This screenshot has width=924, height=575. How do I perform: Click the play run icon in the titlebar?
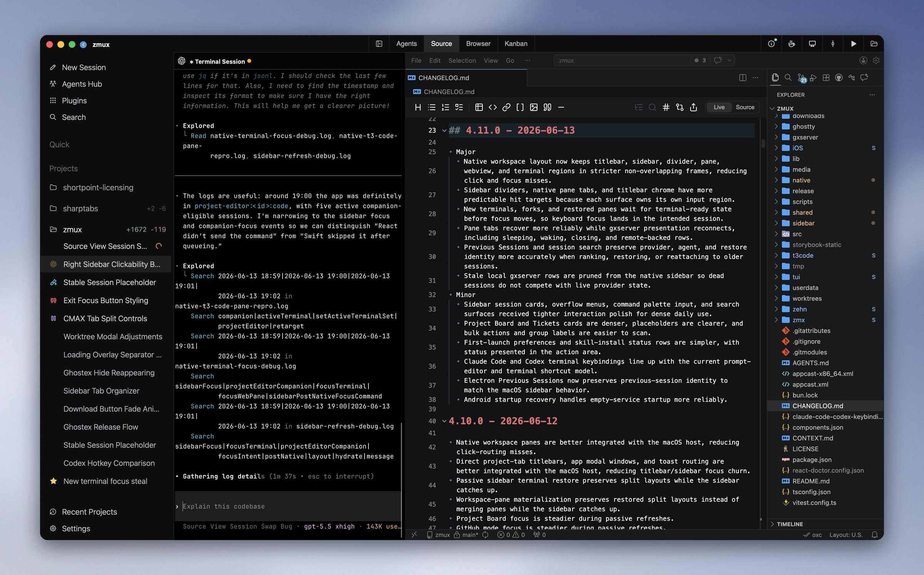pos(853,44)
